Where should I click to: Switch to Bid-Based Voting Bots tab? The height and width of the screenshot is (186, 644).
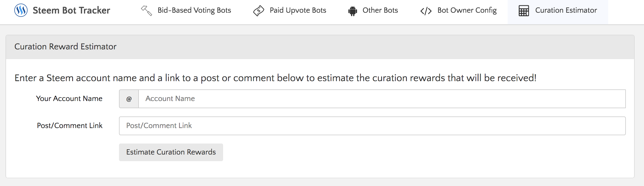pos(194,10)
